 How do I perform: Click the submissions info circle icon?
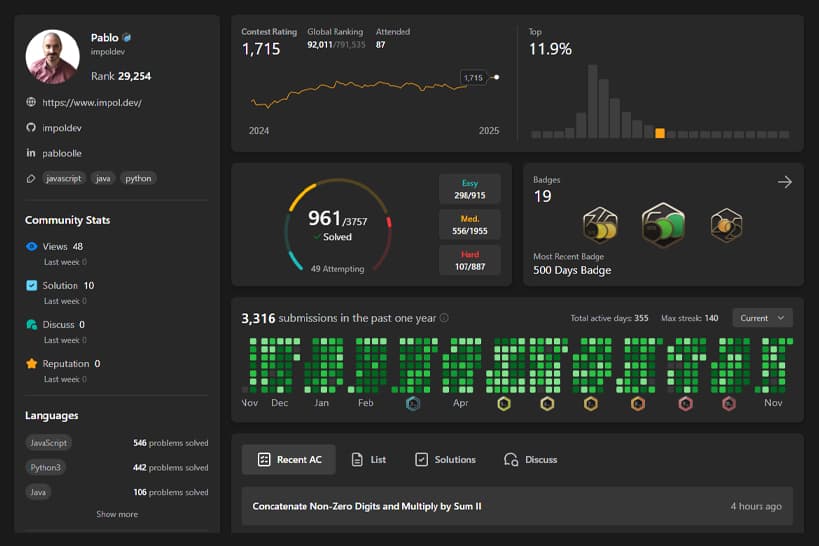pyautogui.click(x=444, y=318)
